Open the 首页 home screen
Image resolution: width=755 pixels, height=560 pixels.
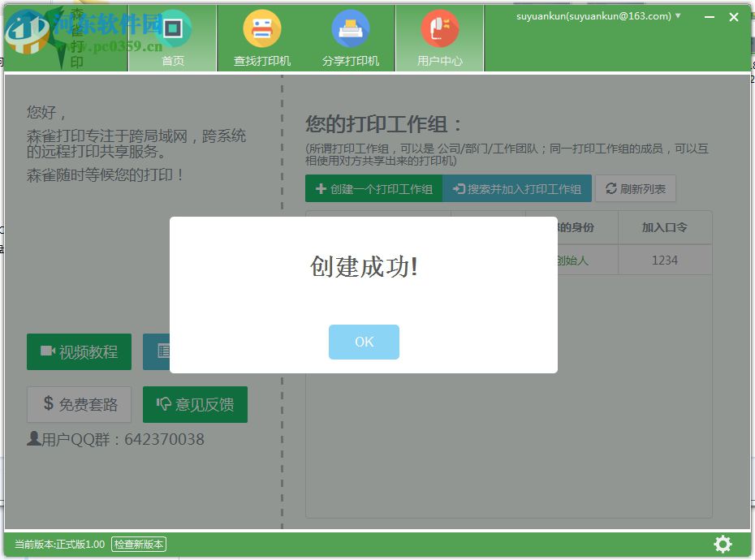[172, 37]
